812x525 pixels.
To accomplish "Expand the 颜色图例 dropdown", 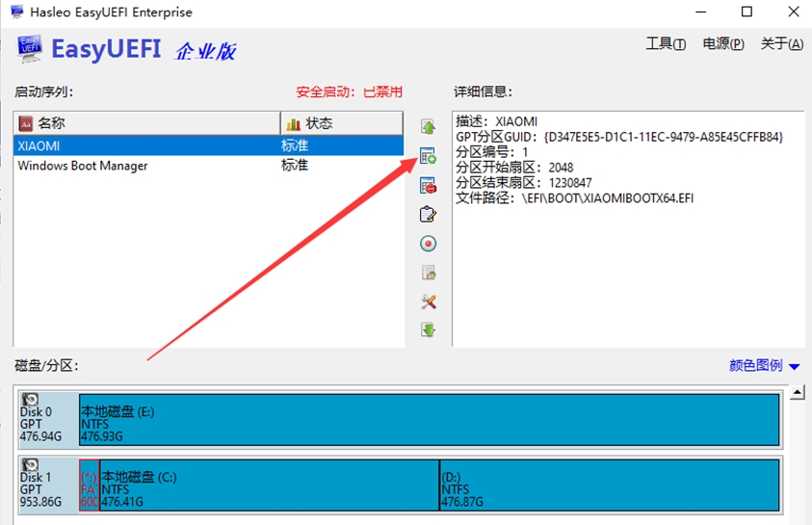I will (x=765, y=365).
